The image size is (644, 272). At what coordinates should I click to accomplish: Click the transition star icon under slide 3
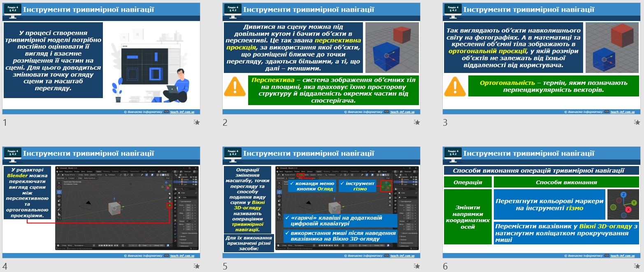pyautogui.click(x=637, y=122)
